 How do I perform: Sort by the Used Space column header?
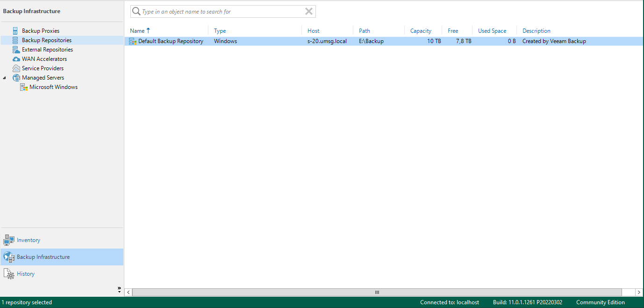coord(492,31)
